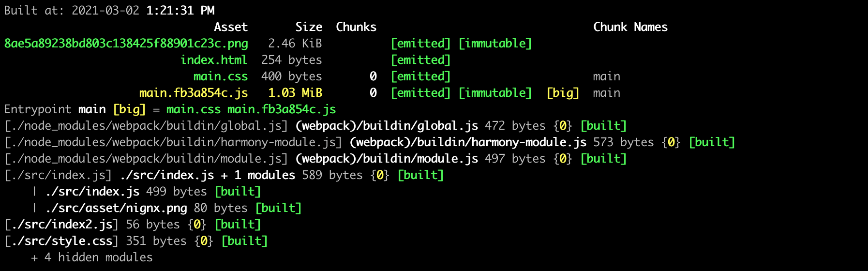Click the ./node_modules/webpack/buildin/harmony-module.js path
Image resolution: width=868 pixels, height=271 pixels.
coord(173,142)
